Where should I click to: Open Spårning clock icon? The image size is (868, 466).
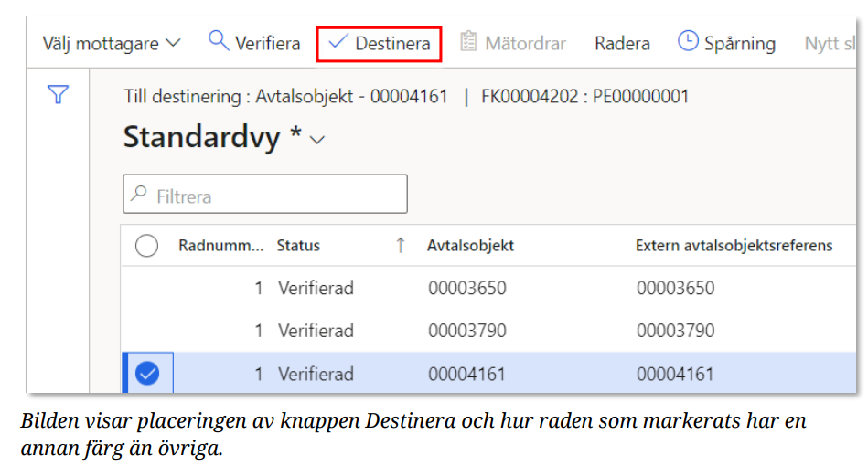pos(687,42)
